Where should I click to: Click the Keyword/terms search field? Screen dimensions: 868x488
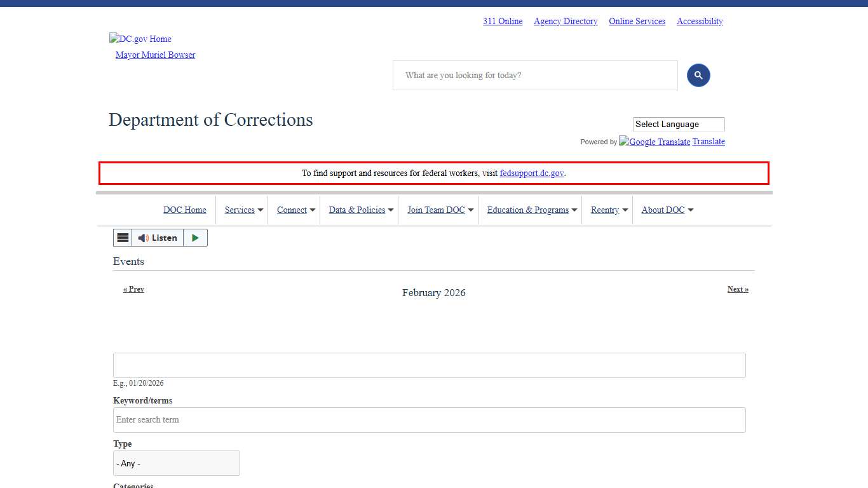tap(429, 420)
